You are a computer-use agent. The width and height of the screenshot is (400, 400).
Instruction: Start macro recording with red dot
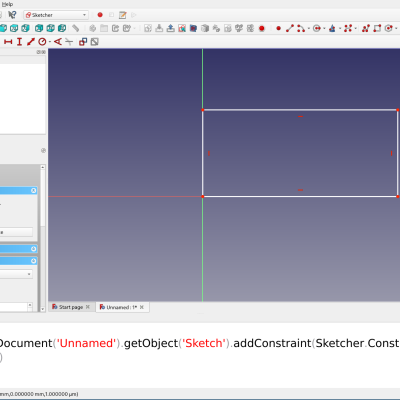pos(100,15)
